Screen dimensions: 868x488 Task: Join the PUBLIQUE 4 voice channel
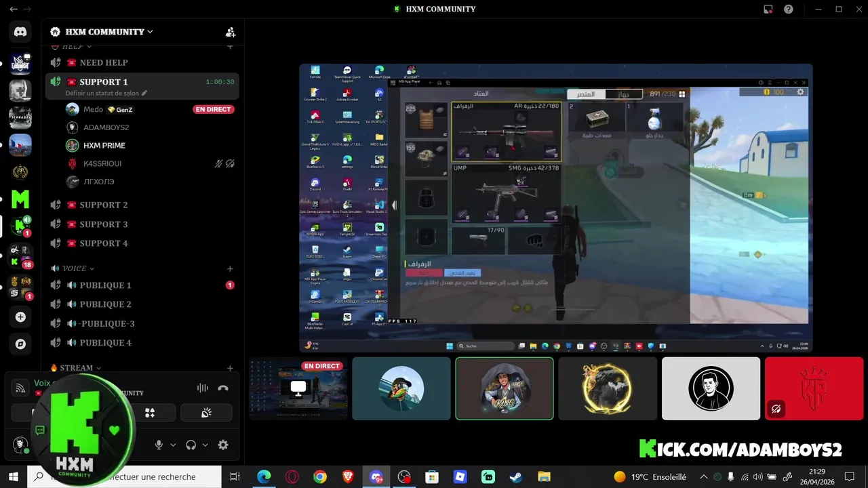[142, 343]
